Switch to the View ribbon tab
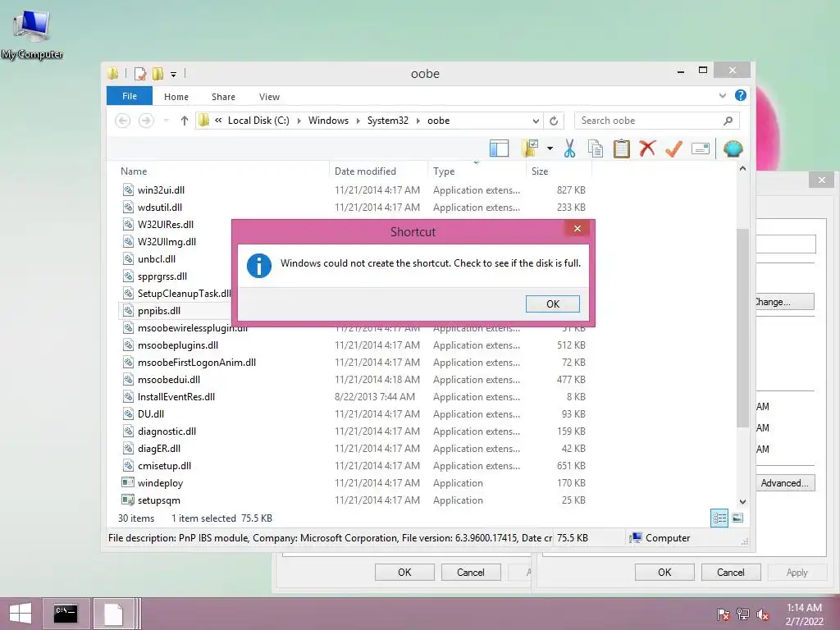840x630 pixels. pyautogui.click(x=269, y=97)
